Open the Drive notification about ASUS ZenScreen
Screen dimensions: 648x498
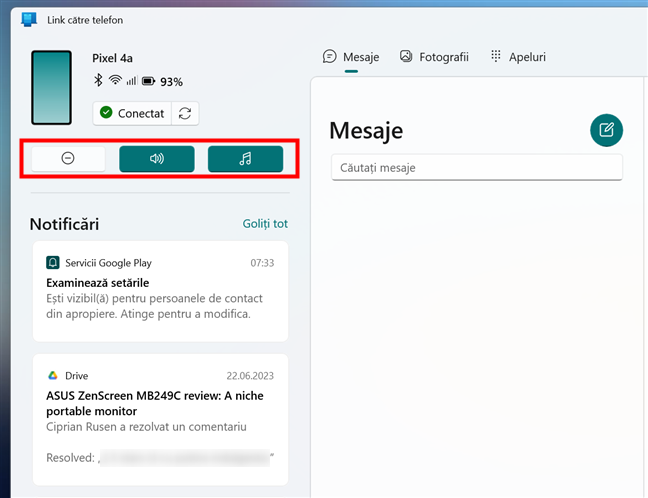point(160,419)
